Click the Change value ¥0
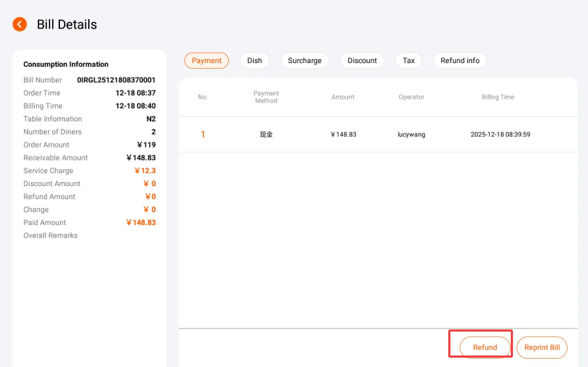Viewport: 588px width, 367px height. tap(150, 210)
